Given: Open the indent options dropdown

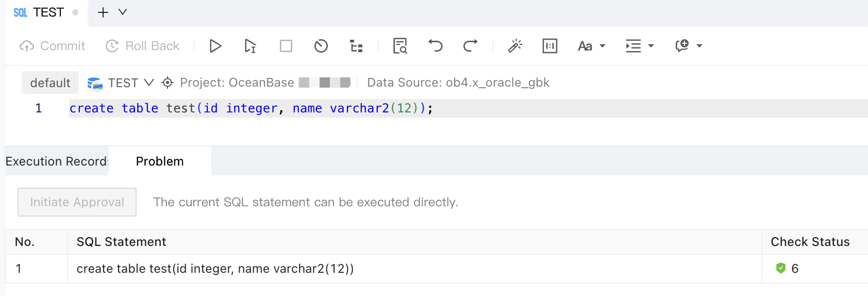Looking at the screenshot, I should coord(640,46).
